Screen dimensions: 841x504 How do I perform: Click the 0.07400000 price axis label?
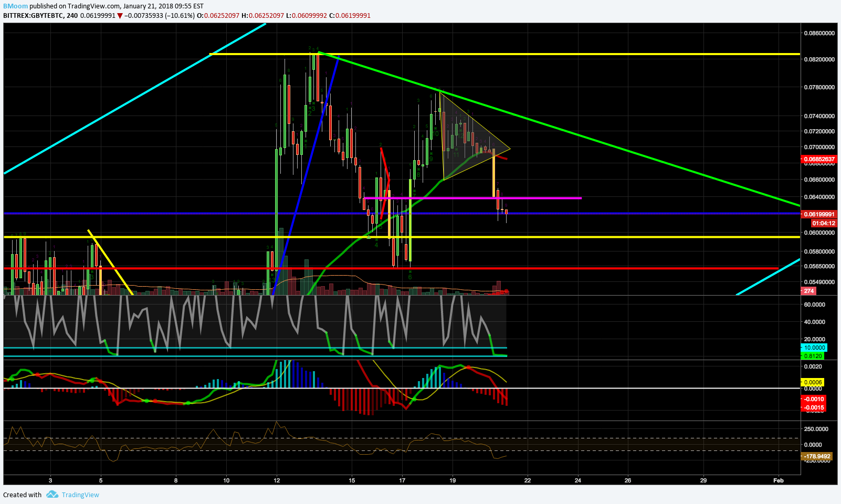819,116
